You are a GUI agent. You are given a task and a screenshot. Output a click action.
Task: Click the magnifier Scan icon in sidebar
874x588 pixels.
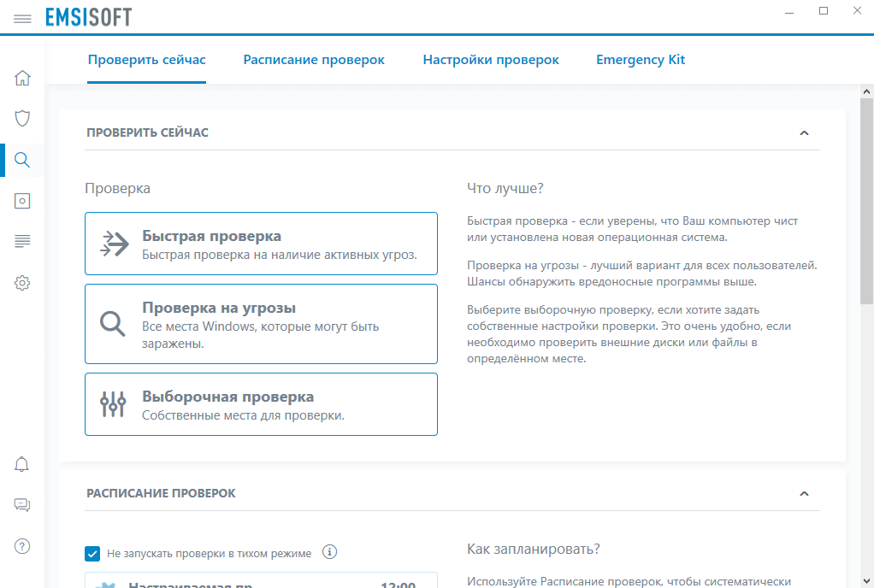[x=22, y=159]
